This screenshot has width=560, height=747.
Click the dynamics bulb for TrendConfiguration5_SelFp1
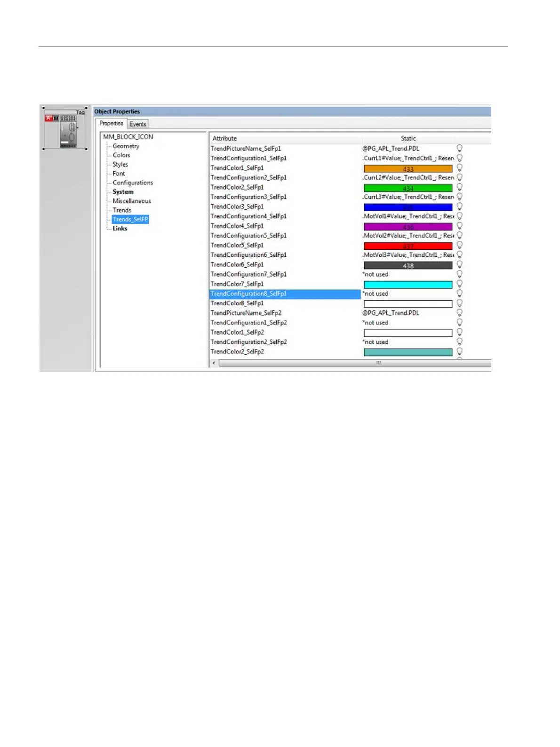click(459, 235)
